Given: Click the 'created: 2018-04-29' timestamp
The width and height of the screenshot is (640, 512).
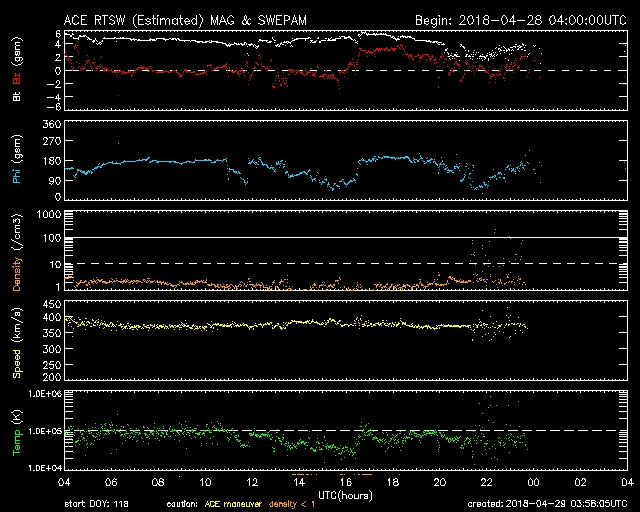Looking at the screenshot, I should pyautogui.click(x=548, y=504).
